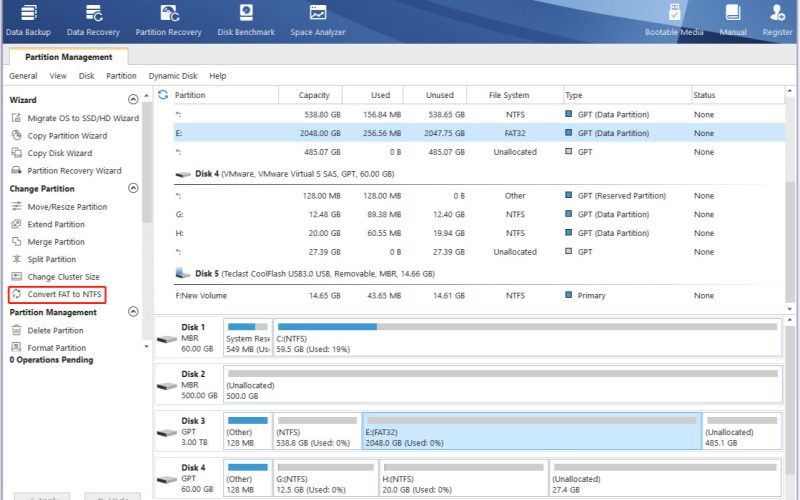Create Bootable Media from the toolbar

point(675,20)
